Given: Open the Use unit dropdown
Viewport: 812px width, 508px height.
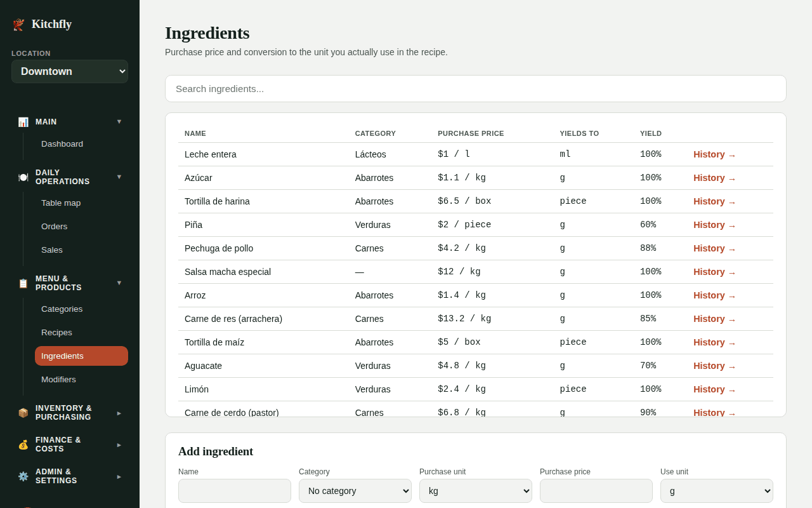Looking at the screenshot, I should (x=717, y=491).
